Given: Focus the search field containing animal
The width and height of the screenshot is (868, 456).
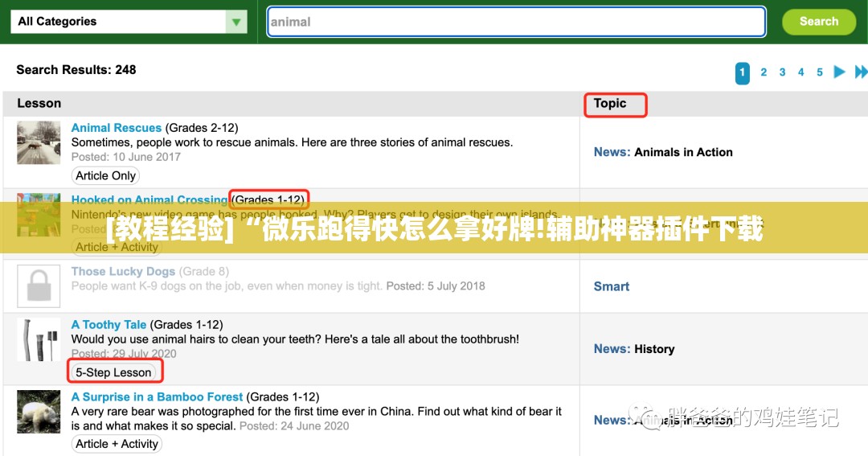Looking at the screenshot, I should 516,22.
